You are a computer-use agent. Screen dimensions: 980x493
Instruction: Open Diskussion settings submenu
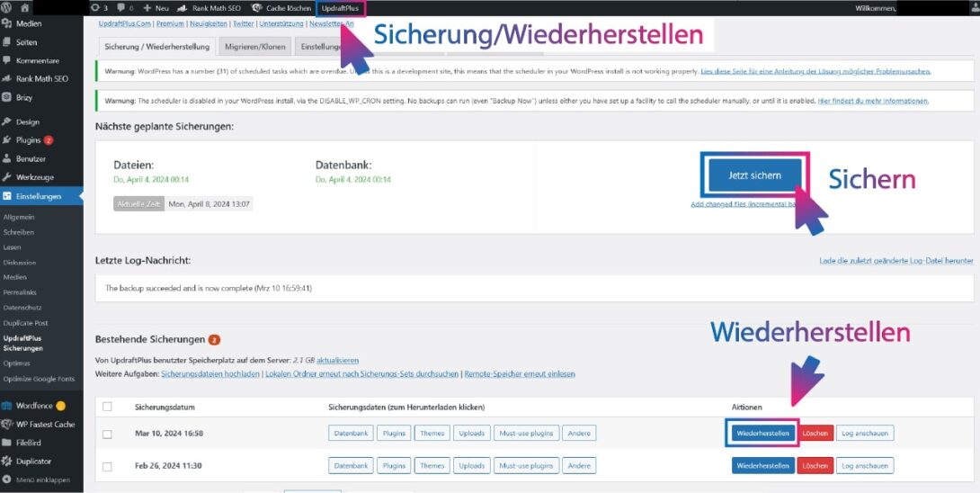click(20, 263)
